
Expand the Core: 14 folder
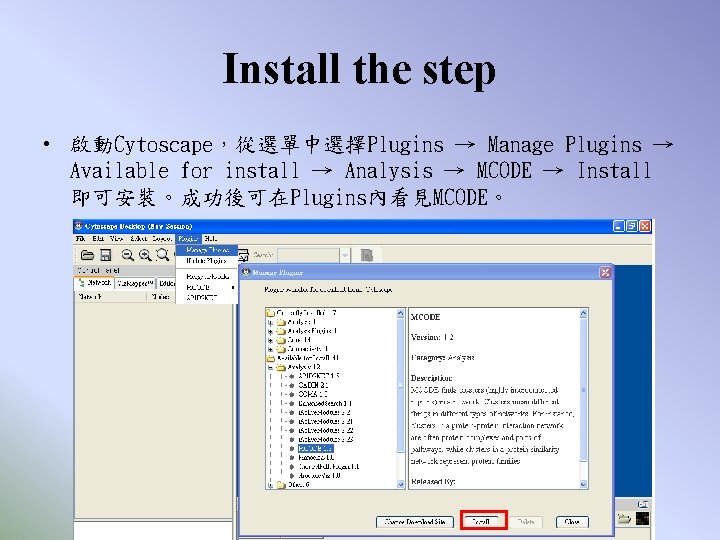tap(270, 340)
